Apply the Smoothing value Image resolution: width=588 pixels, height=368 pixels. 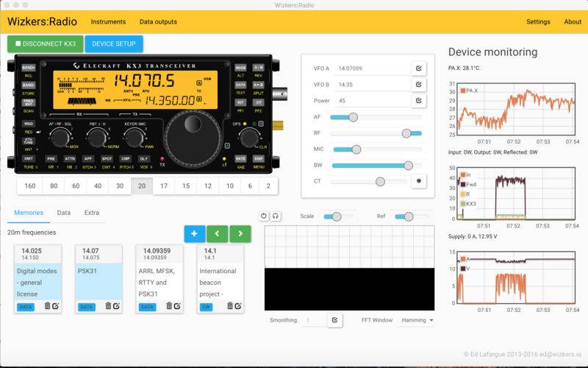334,320
